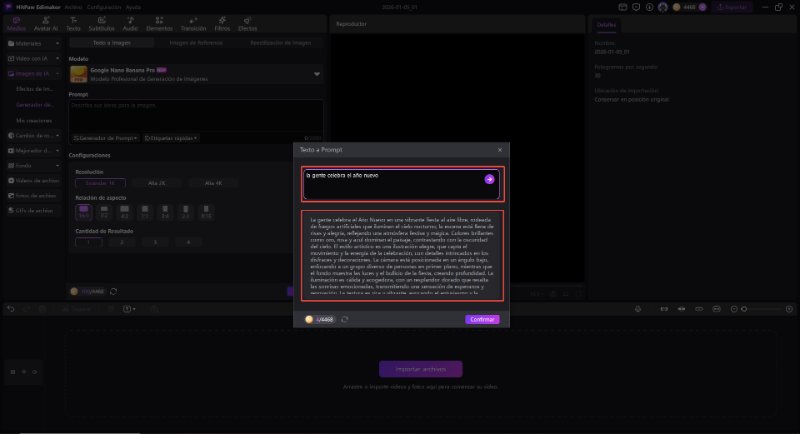Click the prompt text field in dialog

[390, 181]
